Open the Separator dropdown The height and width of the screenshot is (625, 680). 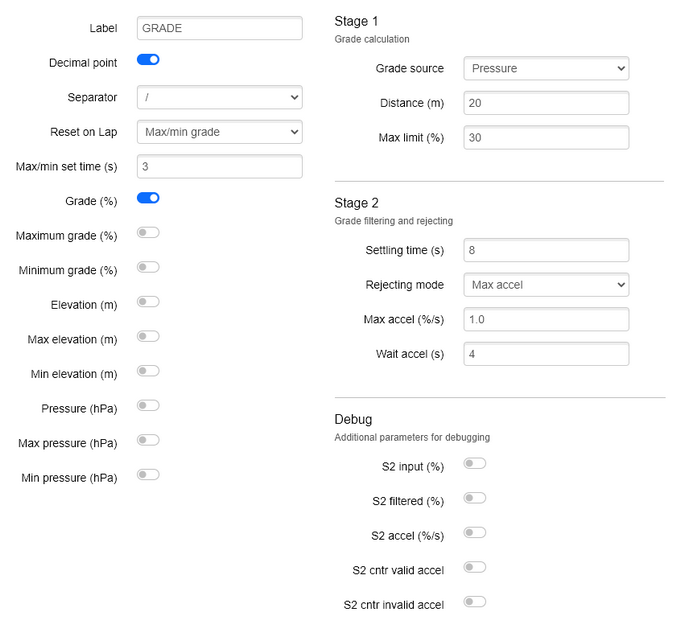point(220,97)
